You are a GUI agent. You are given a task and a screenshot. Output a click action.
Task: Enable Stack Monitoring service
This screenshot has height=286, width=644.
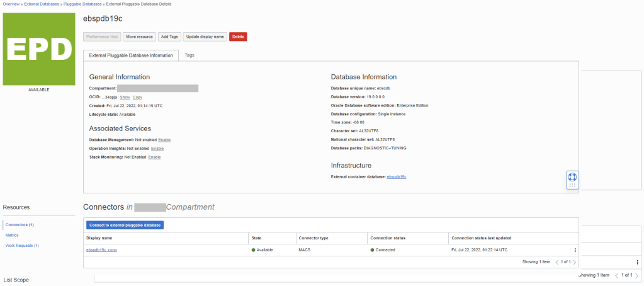click(x=154, y=157)
